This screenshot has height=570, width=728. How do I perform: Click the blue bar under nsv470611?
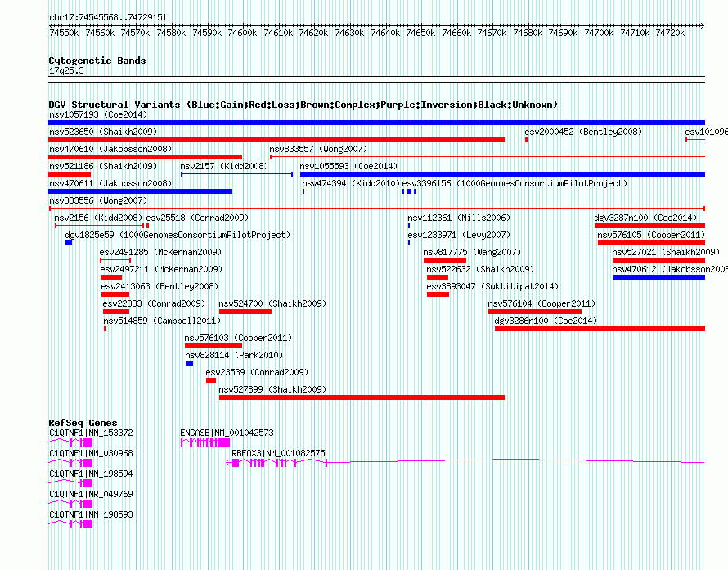[x=140, y=191]
